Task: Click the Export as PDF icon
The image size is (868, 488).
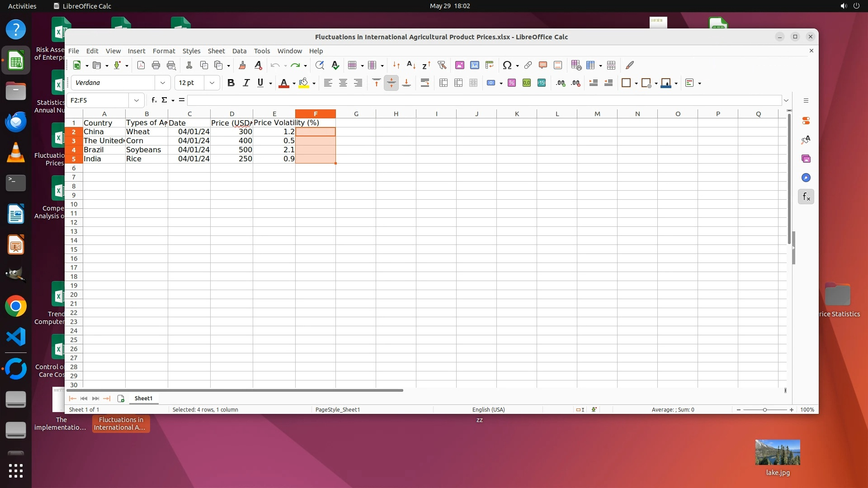Action: 141,66
